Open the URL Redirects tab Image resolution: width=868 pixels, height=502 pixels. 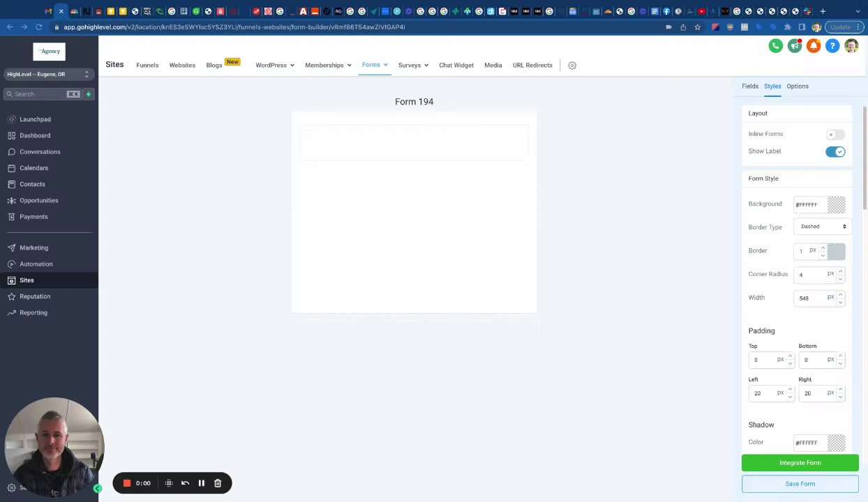[x=532, y=66]
